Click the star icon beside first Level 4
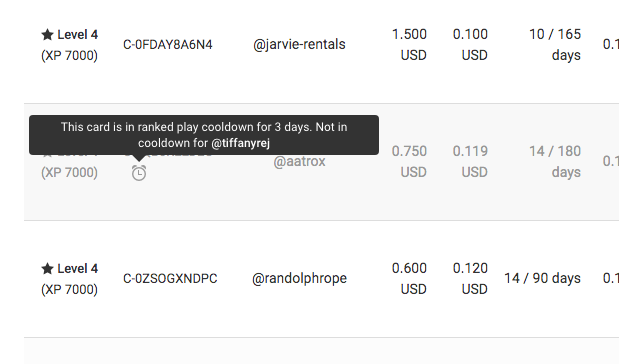The width and height of the screenshot is (619, 364). pos(47,34)
